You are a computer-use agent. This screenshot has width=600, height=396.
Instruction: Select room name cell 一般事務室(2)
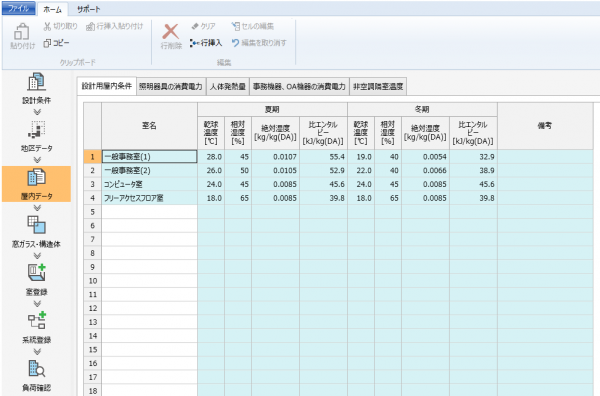click(149, 170)
